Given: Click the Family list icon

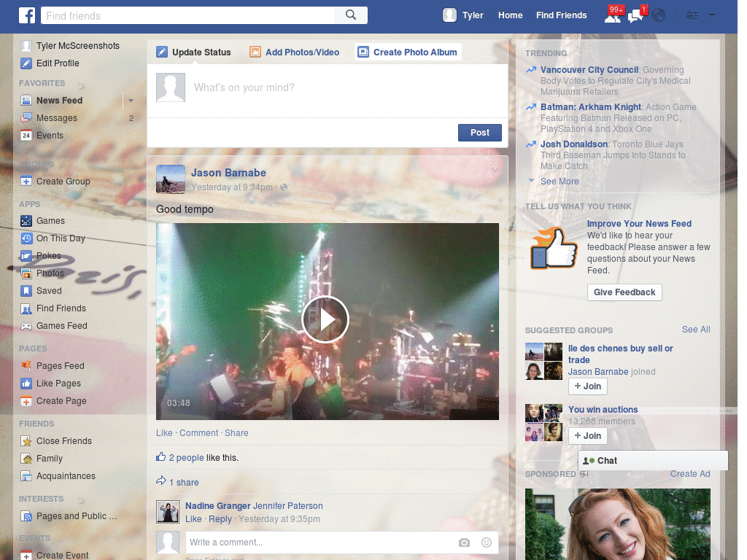Looking at the screenshot, I should pyautogui.click(x=26, y=459).
